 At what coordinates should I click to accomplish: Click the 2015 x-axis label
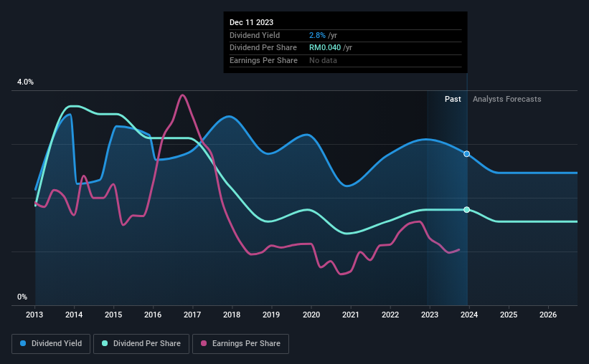click(x=113, y=315)
